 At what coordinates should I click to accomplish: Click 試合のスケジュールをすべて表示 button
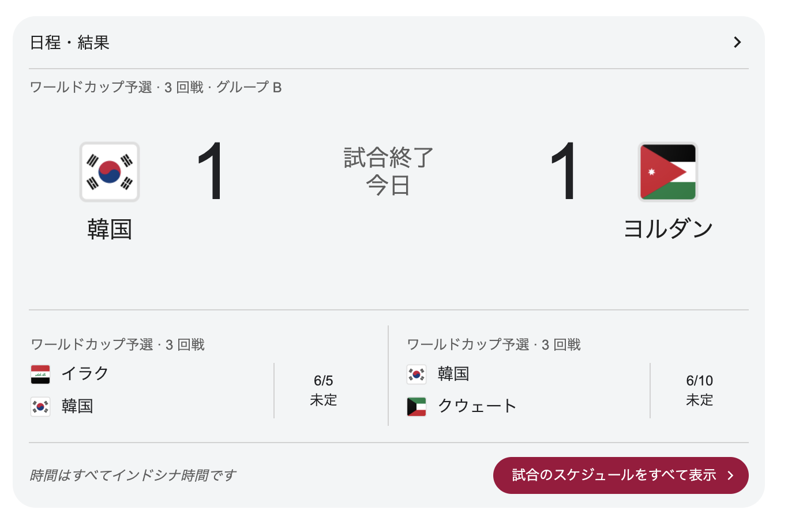(x=621, y=475)
